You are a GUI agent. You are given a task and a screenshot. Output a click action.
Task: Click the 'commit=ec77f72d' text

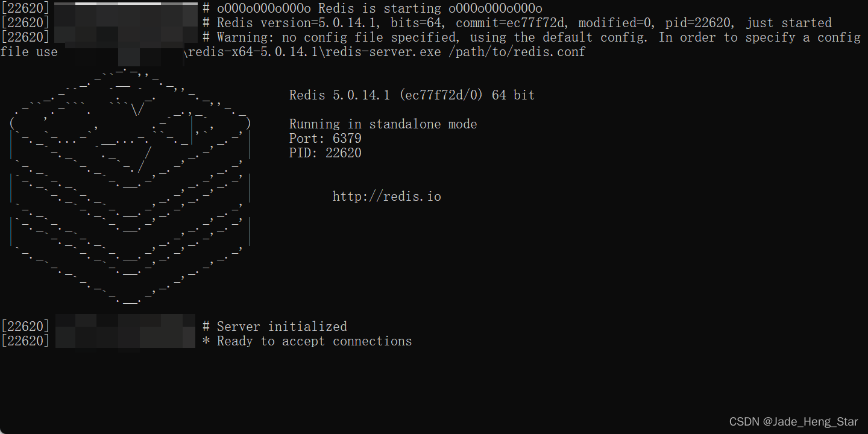[509, 23]
